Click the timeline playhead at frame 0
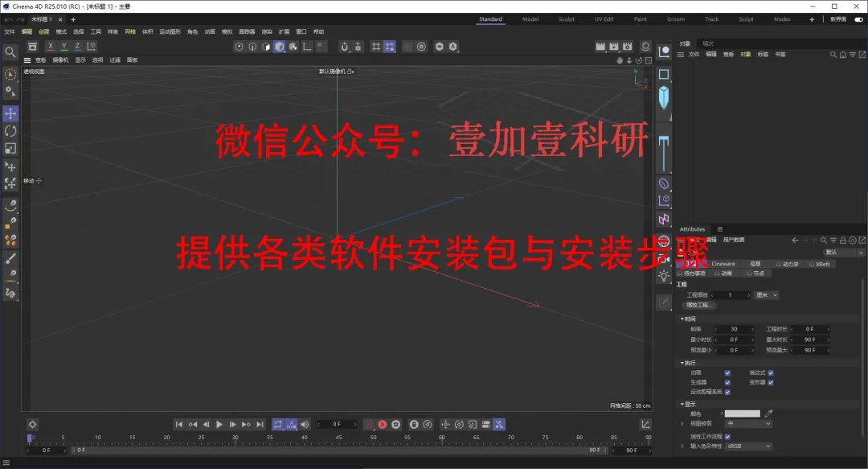Viewport: 868px width, 469px height. (x=30, y=438)
